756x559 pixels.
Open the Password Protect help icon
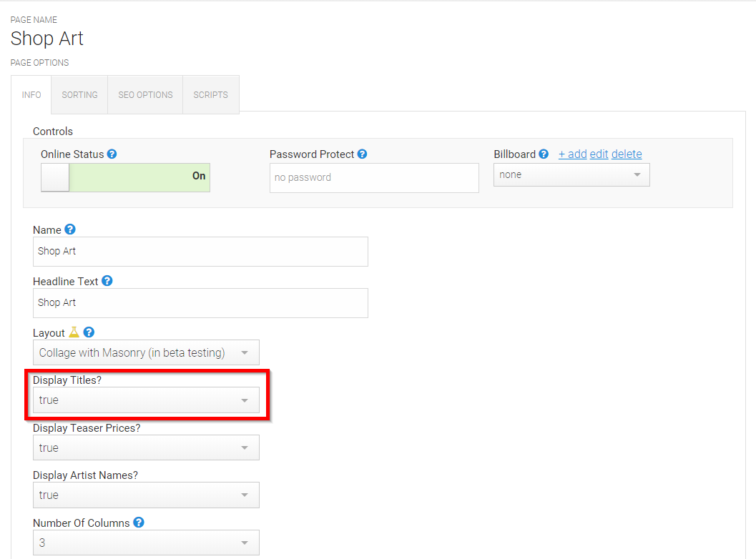click(362, 154)
